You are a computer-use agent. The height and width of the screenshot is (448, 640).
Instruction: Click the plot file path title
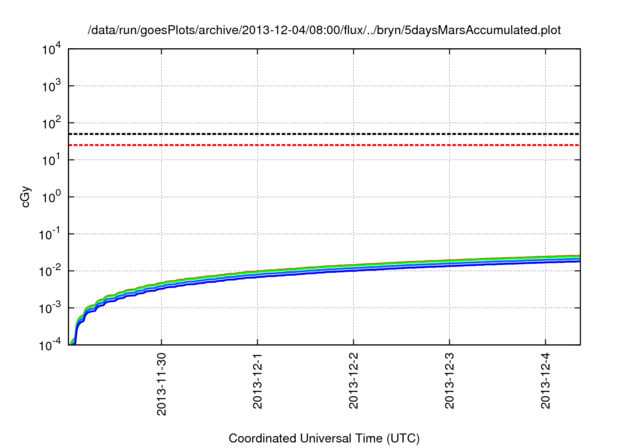click(324, 30)
